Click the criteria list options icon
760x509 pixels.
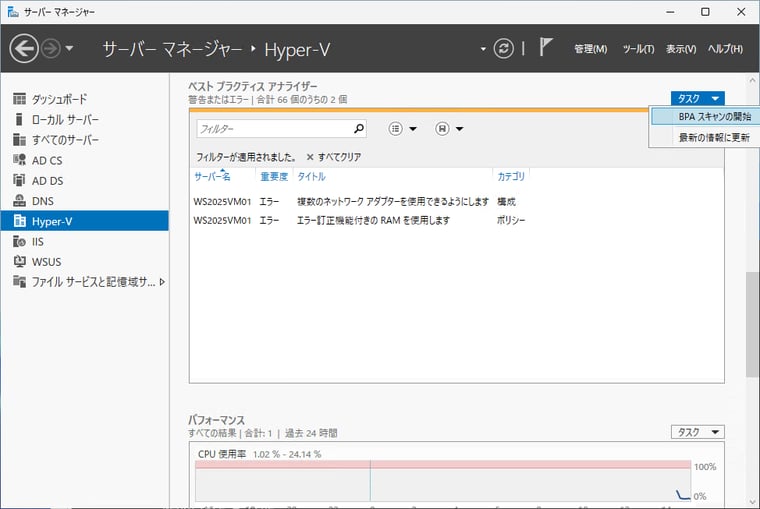point(396,128)
